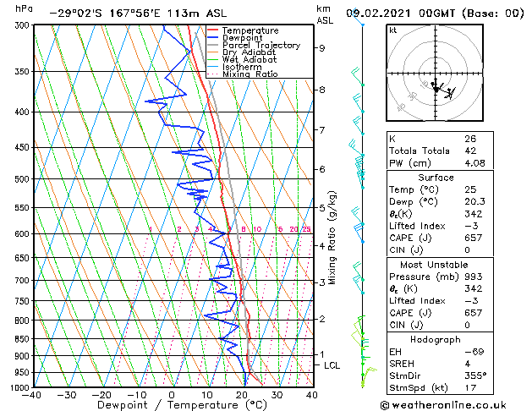The height and width of the screenshot is (411, 532).
Task: Click the 30 temperature axis label
Action: coord(277,395)
